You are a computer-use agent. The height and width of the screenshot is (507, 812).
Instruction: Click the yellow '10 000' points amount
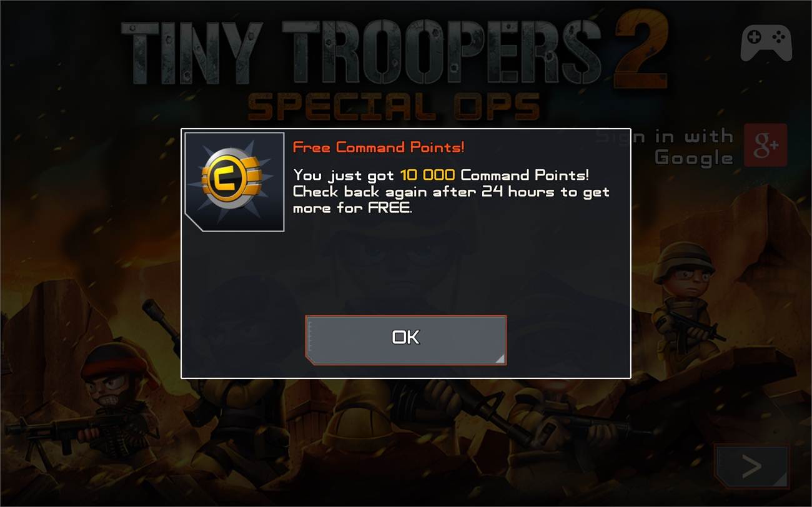click(x=427, y=175)
